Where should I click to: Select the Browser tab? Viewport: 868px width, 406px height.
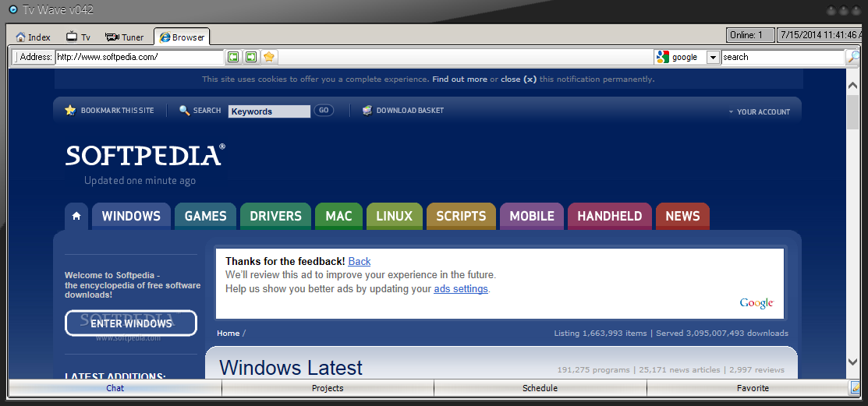(182, 37)
